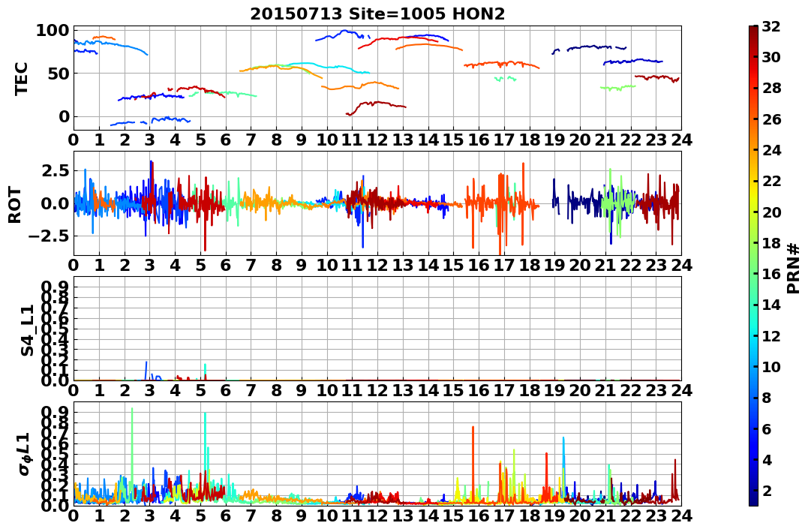Click the 0.9 y-tick on the S4_L1 panel
This screenshot has height=532, width=808.
click(x=56, y=287)
